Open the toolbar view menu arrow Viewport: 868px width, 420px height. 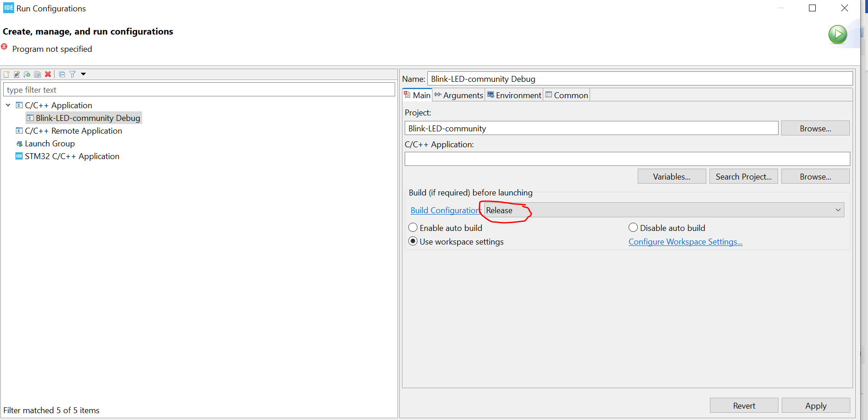coord(83,74)
